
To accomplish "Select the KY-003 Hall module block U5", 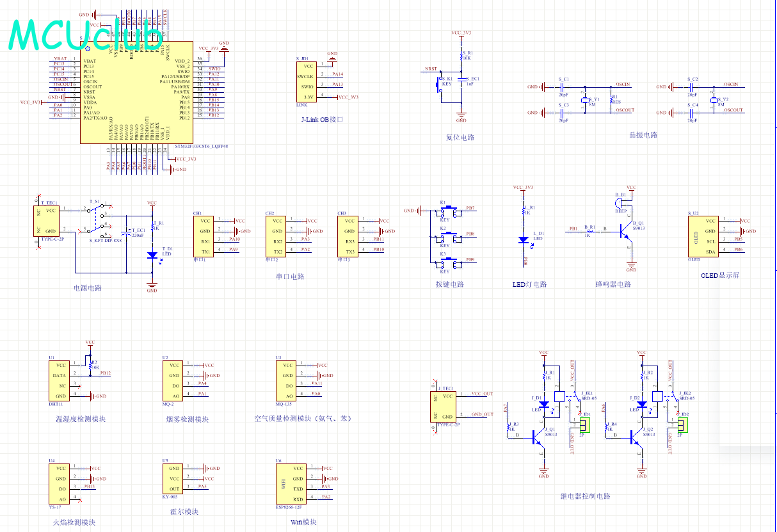I will 173,478.
